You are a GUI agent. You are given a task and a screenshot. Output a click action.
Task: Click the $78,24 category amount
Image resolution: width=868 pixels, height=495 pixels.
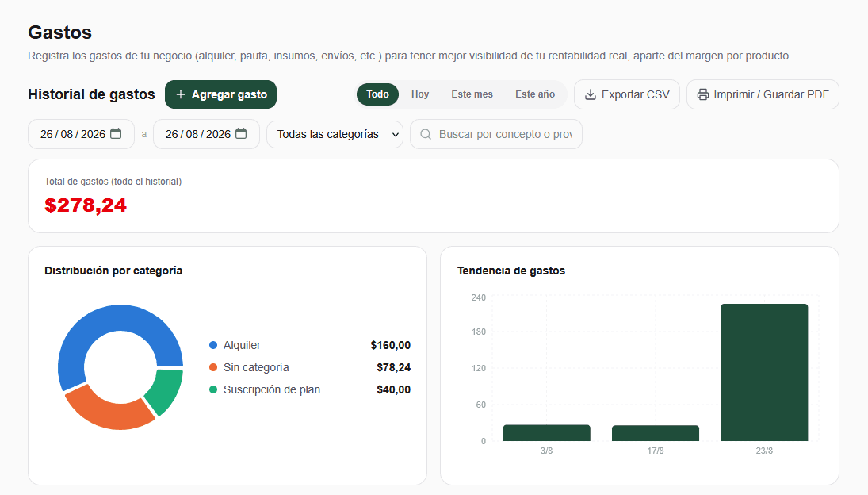click(x=394, y=367)
